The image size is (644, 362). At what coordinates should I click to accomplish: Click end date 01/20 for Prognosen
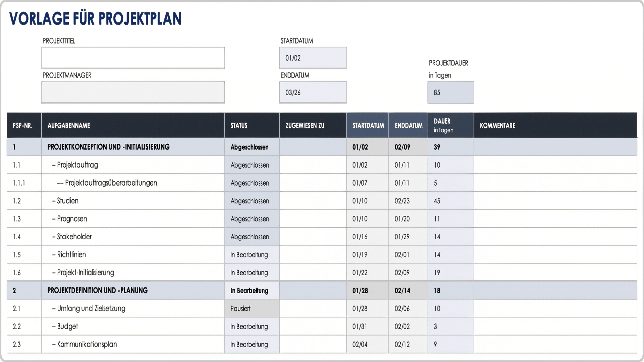[x=408, y=219]
